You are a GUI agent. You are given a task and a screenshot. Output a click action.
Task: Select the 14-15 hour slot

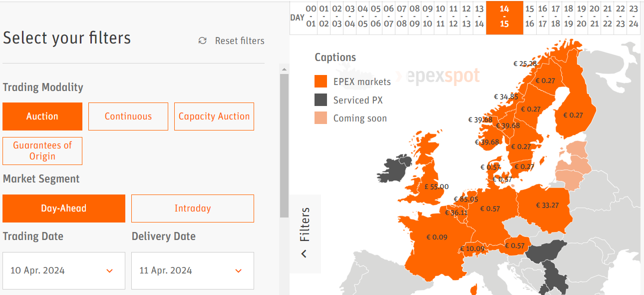[x=504, y=16]
